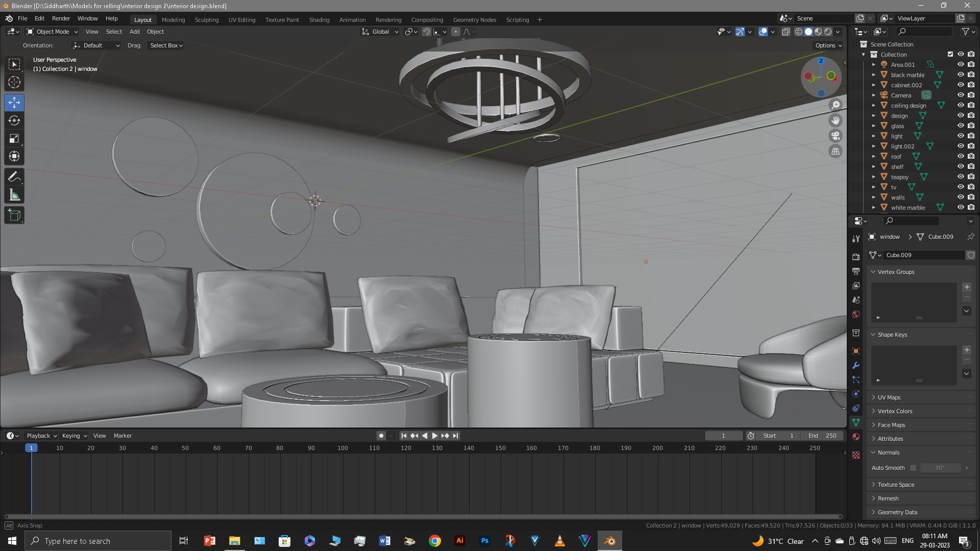Hide the black marble object in outliner
Screen dimensions: 980x551
tap(961, 74)
